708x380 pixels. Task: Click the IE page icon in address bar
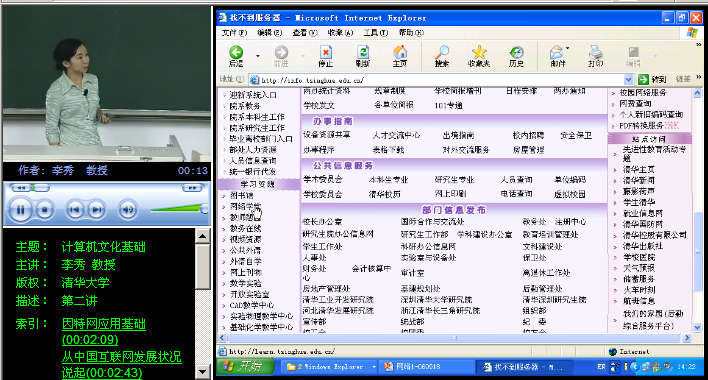tap(255, 80)
